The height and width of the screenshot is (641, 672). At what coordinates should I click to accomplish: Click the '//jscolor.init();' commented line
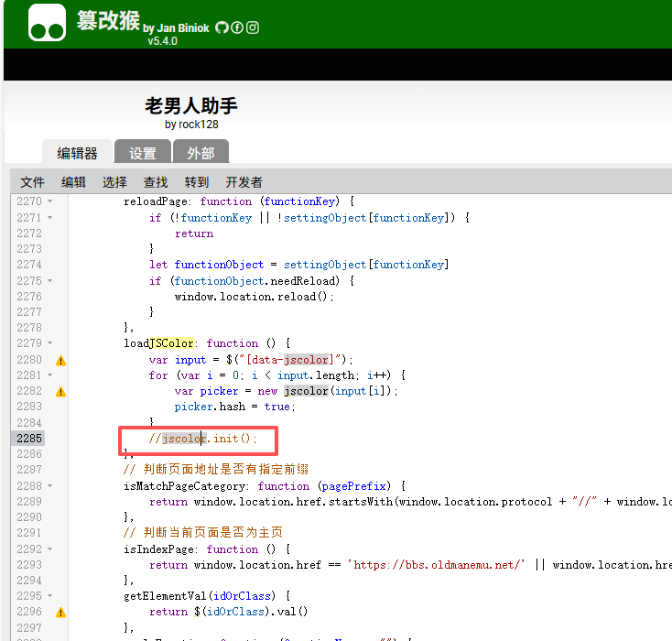(203, 439)
